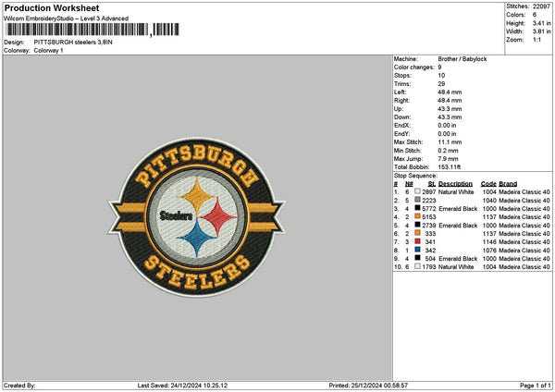Screen dimensions: 555x392
Task: Select the Min Stitch value 0.2 mm
Action: [448, 151]
